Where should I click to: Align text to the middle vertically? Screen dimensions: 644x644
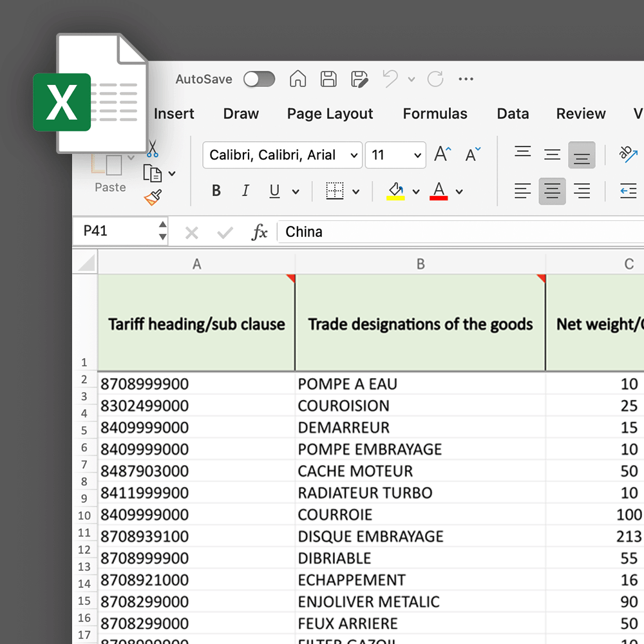click(x=552, y=155)
